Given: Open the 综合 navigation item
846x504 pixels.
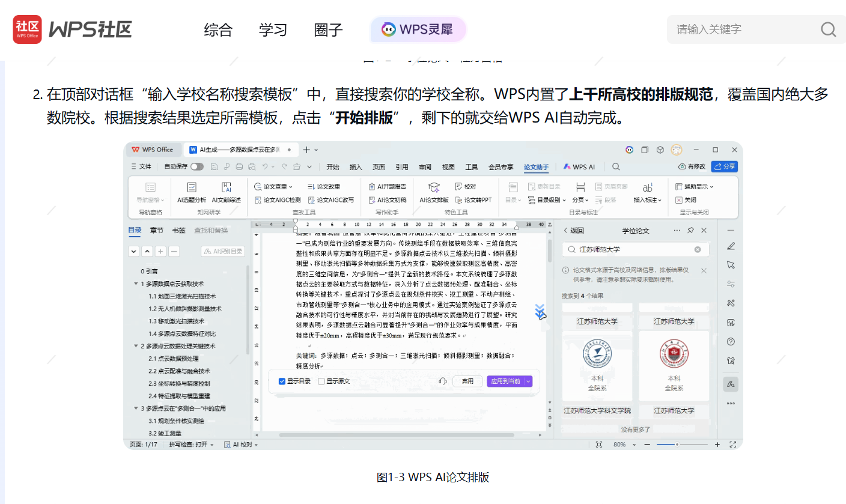Looking at the screenshot, I should tap(218, 29).
